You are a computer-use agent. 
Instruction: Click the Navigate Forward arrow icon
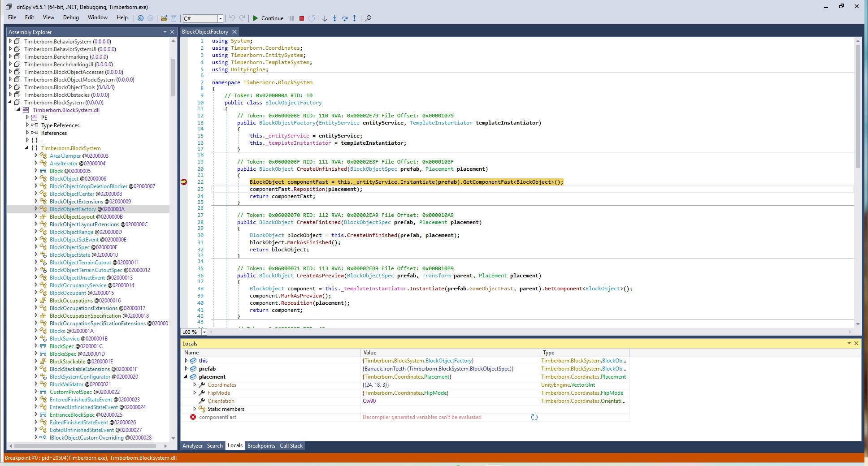(150, 18)
